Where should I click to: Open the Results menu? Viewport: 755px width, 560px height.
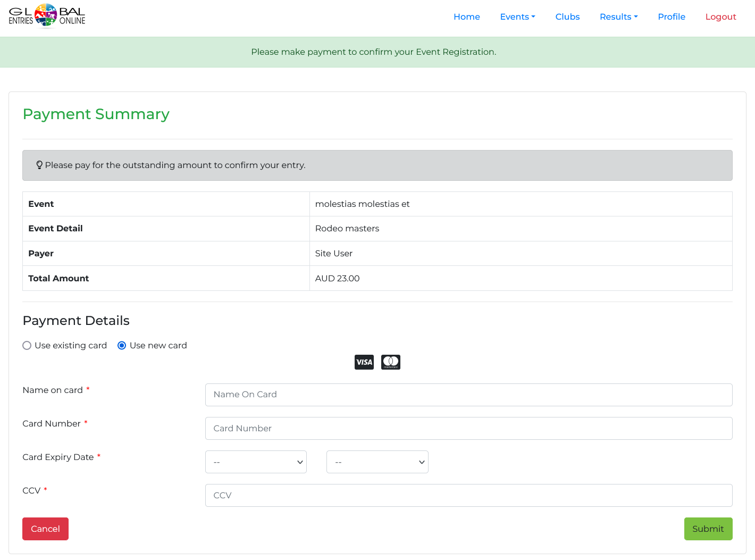tap(618, 16)
